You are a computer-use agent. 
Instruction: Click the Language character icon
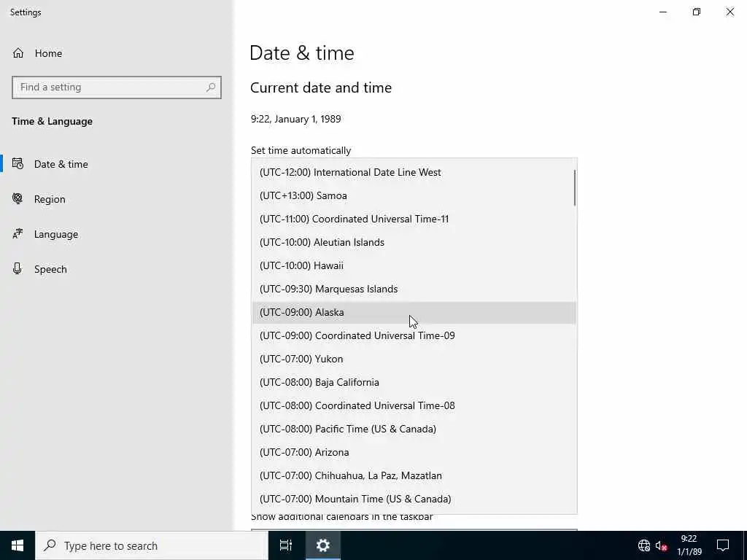[18, 234]
